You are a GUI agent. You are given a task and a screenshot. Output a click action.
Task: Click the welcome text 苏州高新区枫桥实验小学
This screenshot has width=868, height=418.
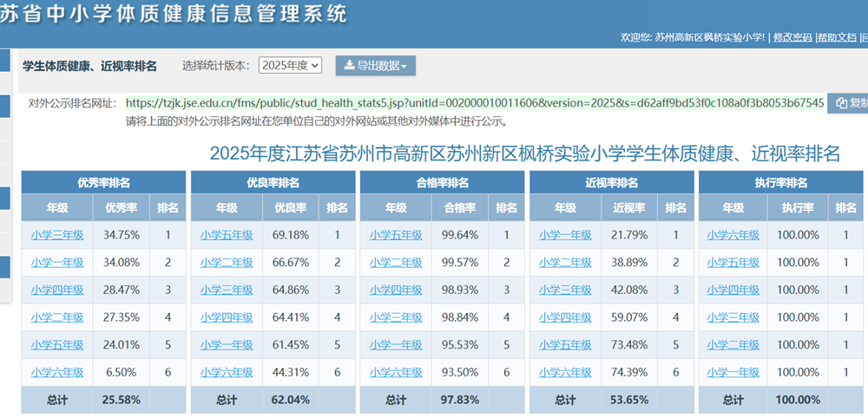click(710, 37)
